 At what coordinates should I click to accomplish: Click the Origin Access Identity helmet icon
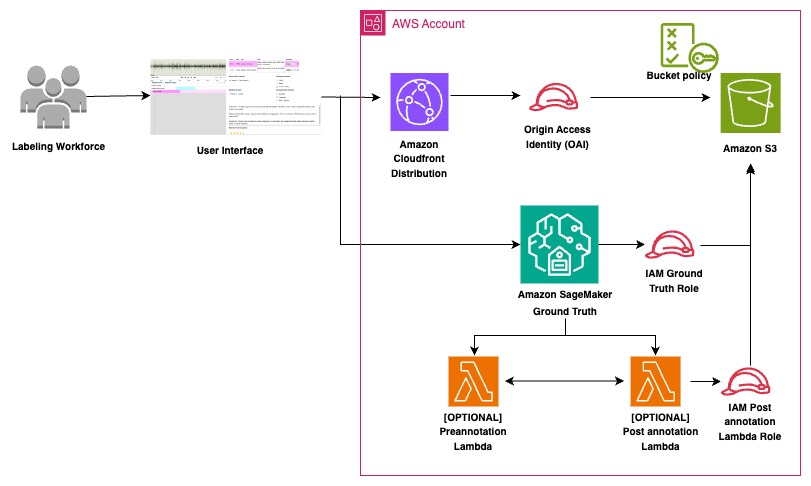point(553,98)
